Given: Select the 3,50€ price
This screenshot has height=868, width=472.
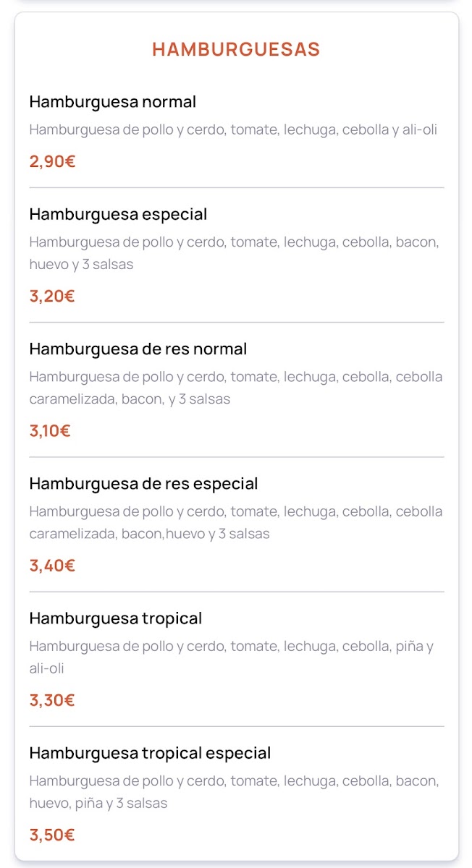Looking at the screenshot, I should click(x=52, y=835).
